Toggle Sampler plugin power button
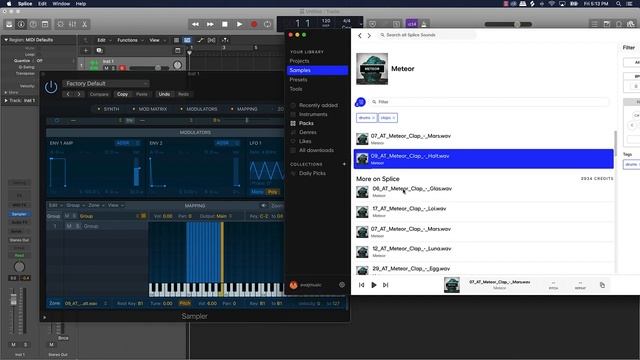Screen dimensions: 640x360 pyautogui.click(x=51, y=87)
